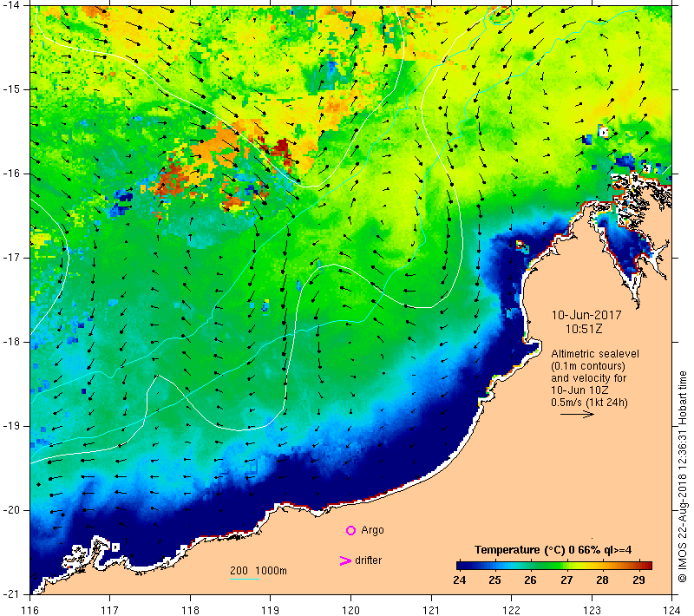Click the longitude axis label '117'
Image resolution: width=694 pixels, height=616 pixels.
pos(110,610)
